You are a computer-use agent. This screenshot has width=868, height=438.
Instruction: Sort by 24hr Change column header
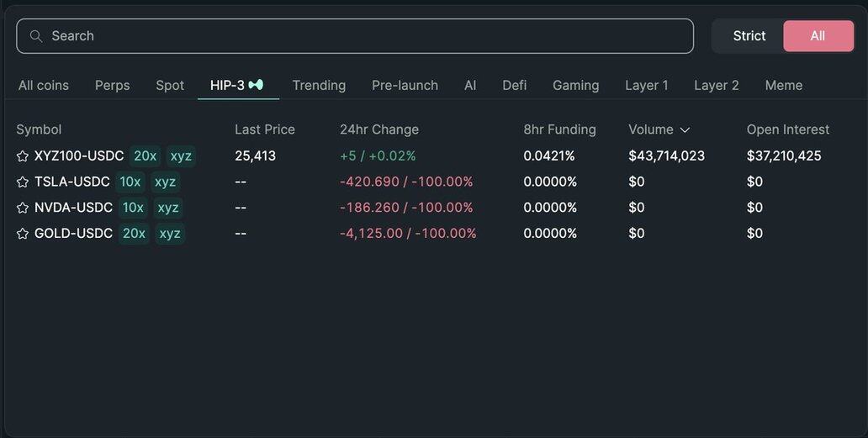click(x=378, y=129)
